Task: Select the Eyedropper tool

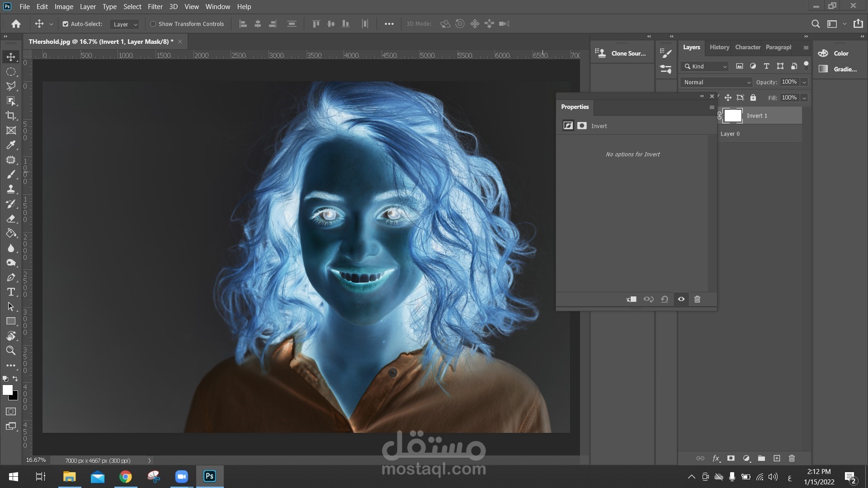Action: (x=11, y=145)
